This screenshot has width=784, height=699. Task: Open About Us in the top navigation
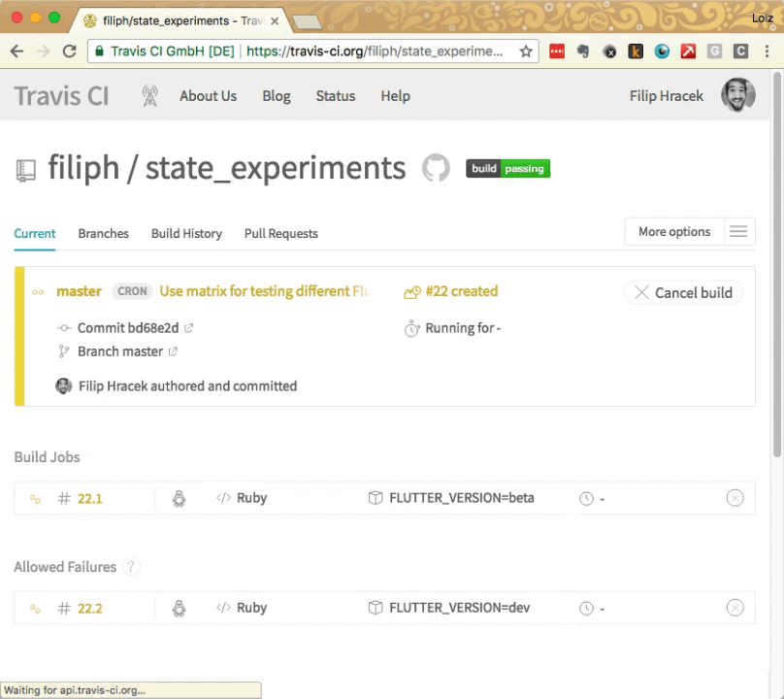[209, 95]
